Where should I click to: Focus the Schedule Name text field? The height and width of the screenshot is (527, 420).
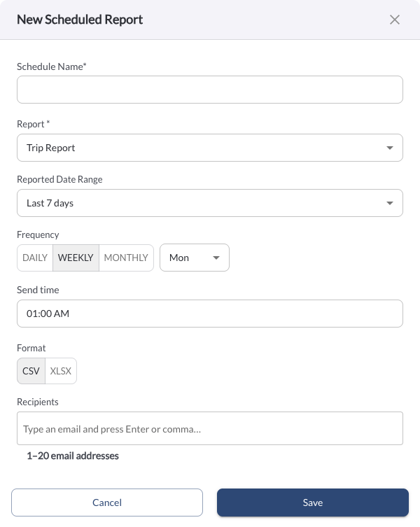(210, 90)
